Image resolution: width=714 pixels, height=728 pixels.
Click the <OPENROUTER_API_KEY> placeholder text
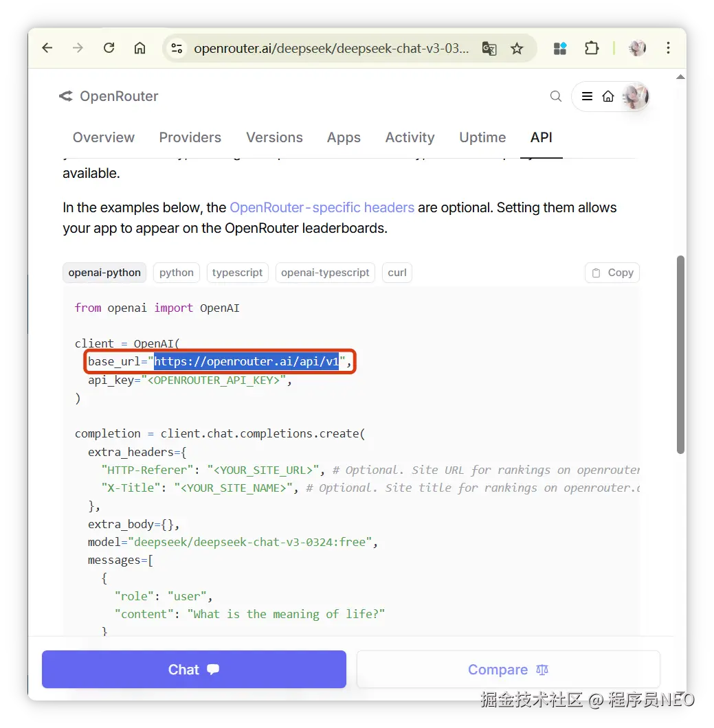(214, 380)
